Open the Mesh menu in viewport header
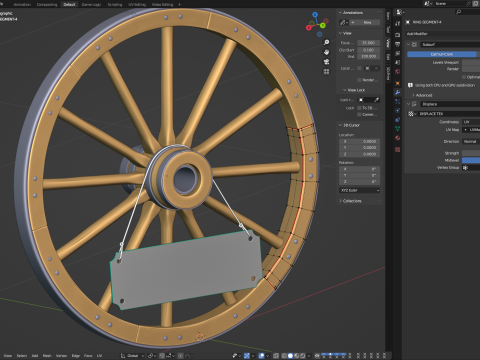This screenshot has height=360, width=480. pos(47,356)
